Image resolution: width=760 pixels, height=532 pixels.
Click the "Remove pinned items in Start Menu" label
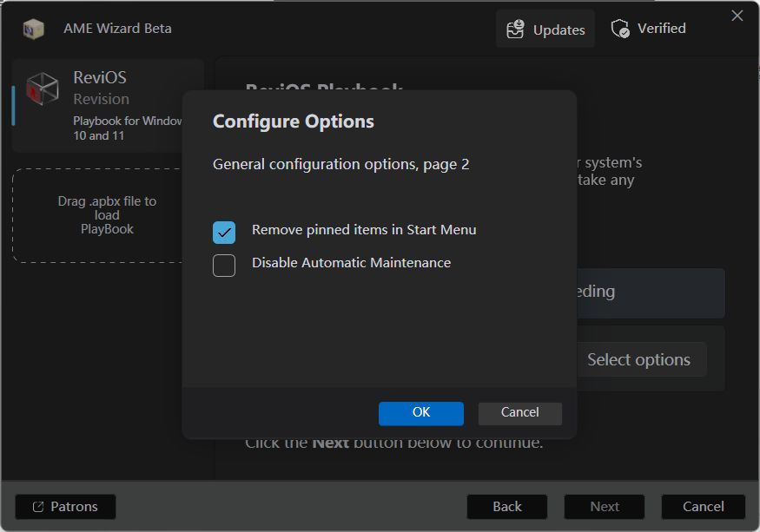[x=364, y=230]
